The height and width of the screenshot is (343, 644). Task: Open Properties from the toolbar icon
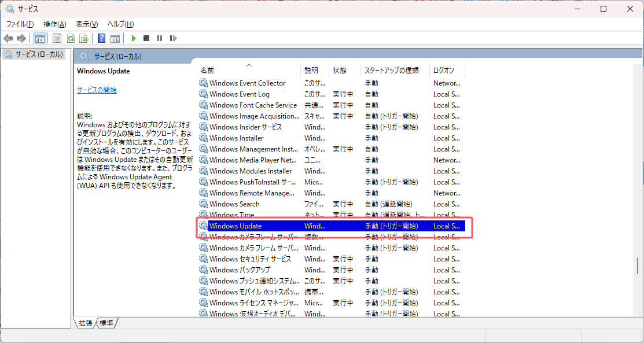[x=57, y=38]
